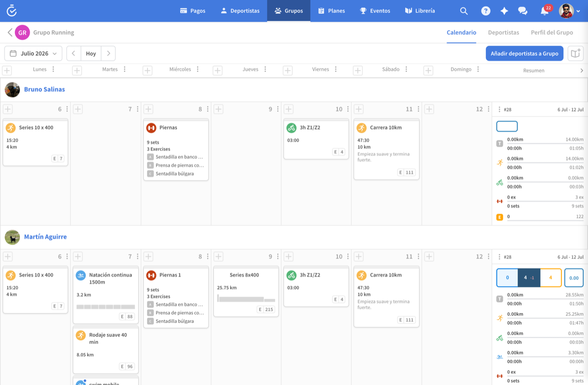
Task: Click E 215 effort tag
Action: (265, 310)
